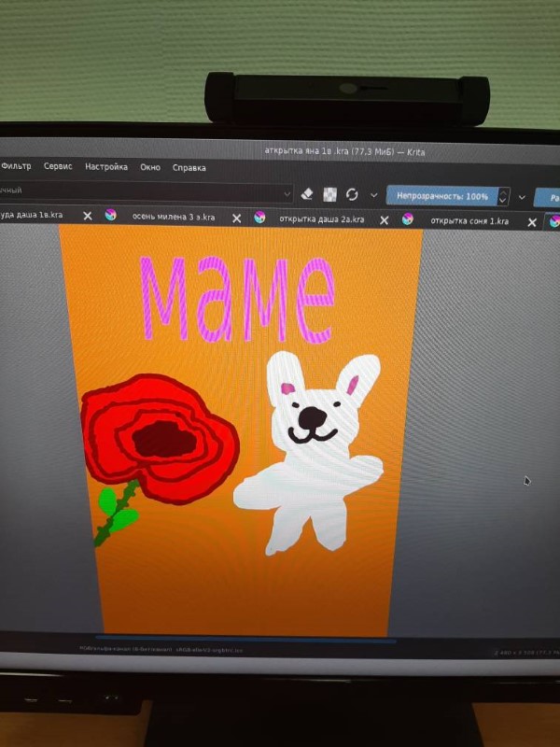Viewport: 560px width, 747px height.
Task: Click the pink Маме text on the canvas
Action: coord(238,299)
